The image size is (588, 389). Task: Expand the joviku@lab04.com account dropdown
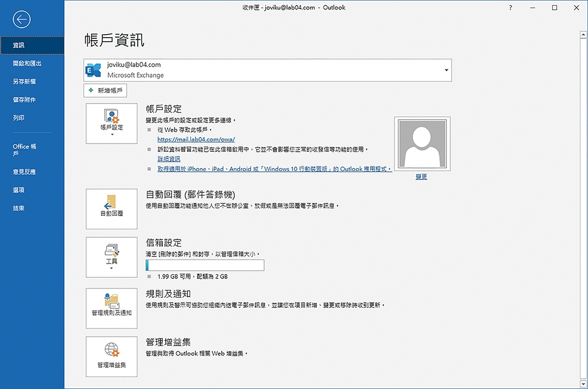[446, 70]
